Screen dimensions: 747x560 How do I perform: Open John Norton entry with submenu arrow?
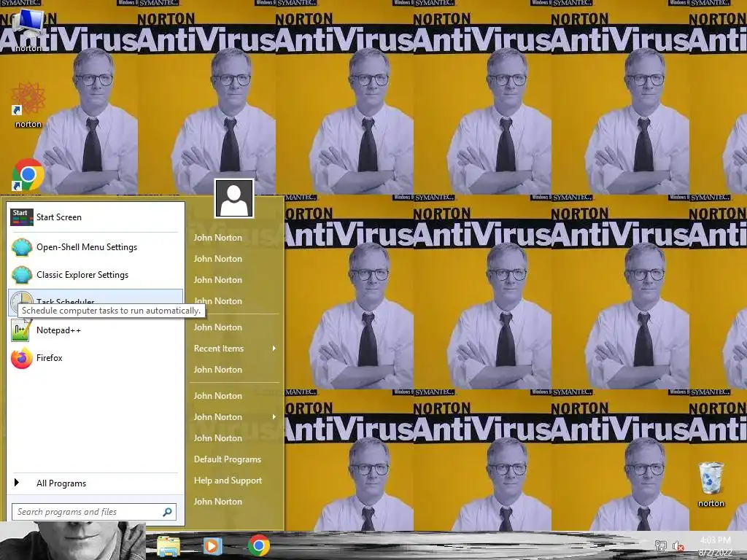point(234,417)
